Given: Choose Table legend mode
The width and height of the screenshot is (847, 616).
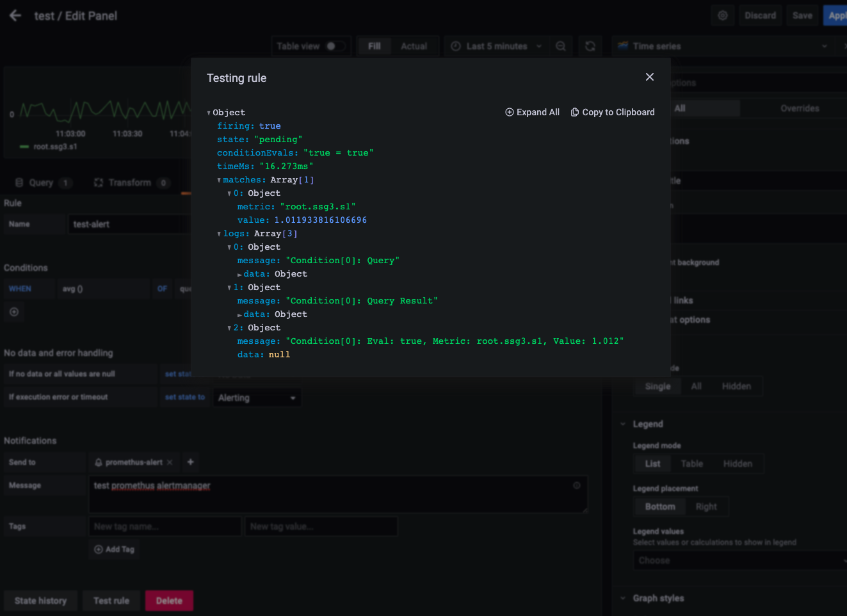Looking at the screenshot, I should point(692,464).
